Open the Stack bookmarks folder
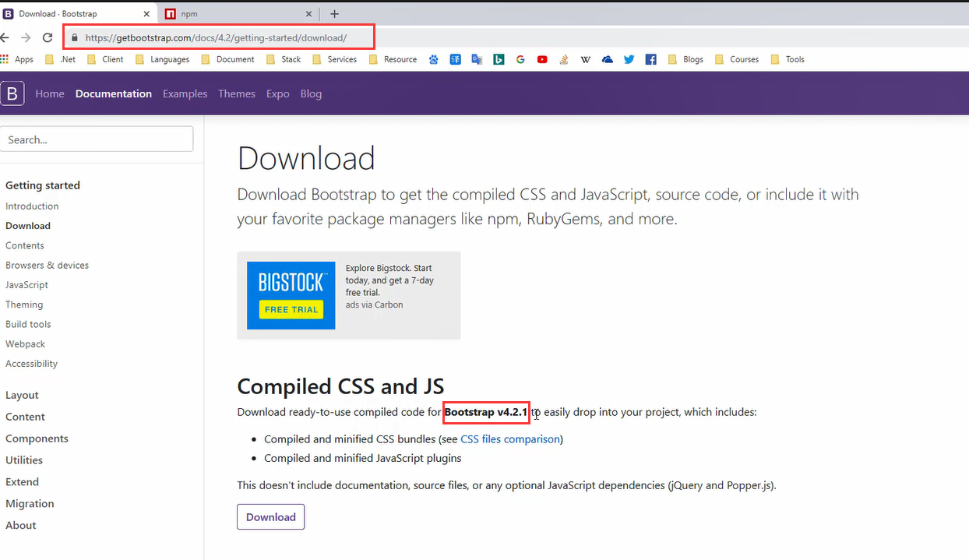This screenshot has height=560, width=969. click(284, 59)
